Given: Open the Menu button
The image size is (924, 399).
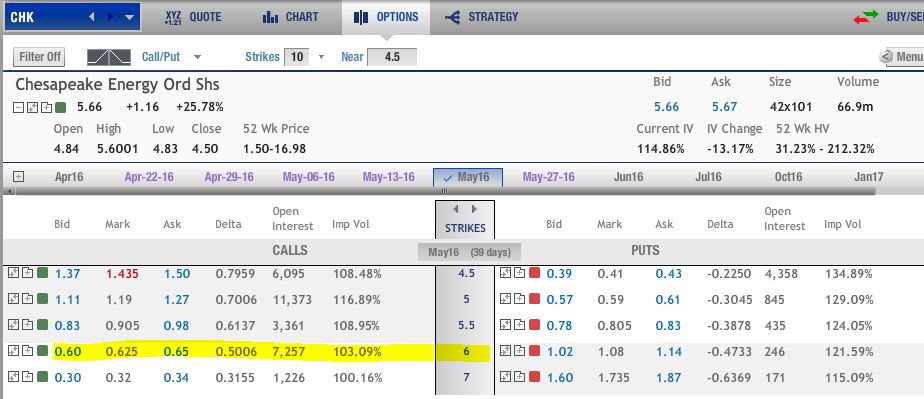Looking at the screenshot, I should tap(902, 57).
